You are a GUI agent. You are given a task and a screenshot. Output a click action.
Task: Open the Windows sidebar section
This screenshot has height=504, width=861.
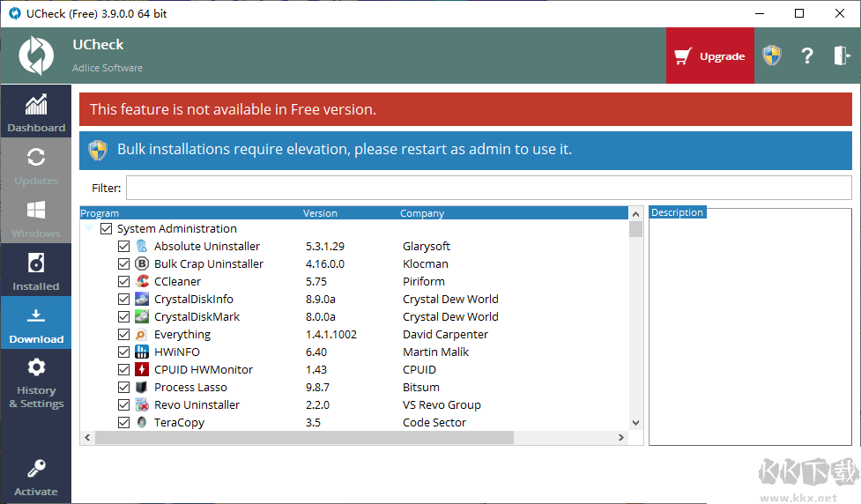point(36,217)
